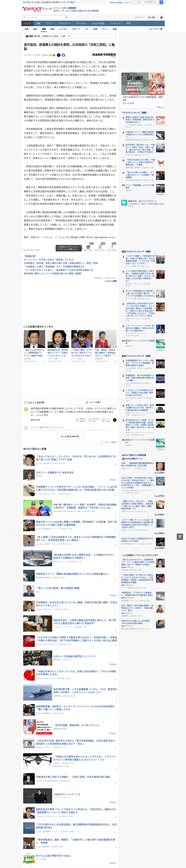Click the keyword search magnifier icon

pyautogui.click(x=66, y=18)
